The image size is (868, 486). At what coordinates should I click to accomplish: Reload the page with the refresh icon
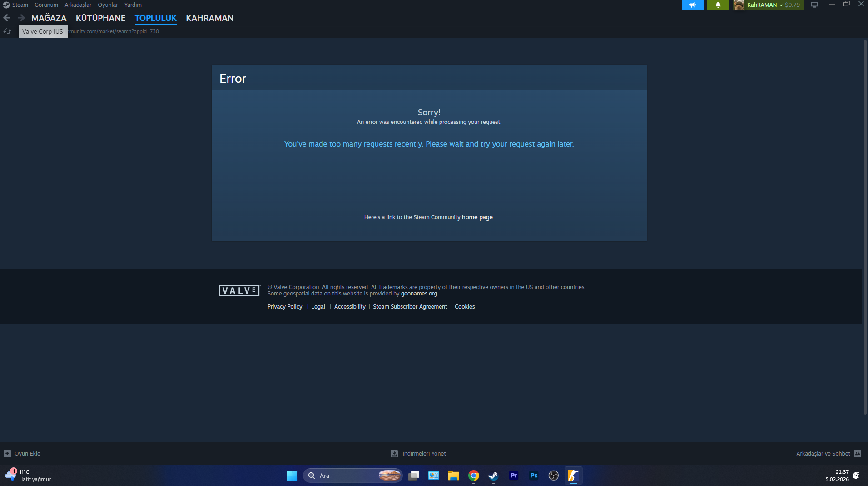pos(7,31)
